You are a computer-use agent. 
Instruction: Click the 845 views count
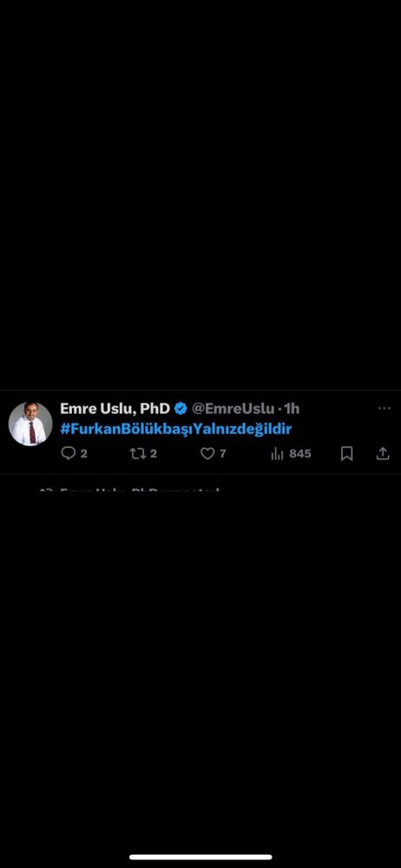click(300, 454)
